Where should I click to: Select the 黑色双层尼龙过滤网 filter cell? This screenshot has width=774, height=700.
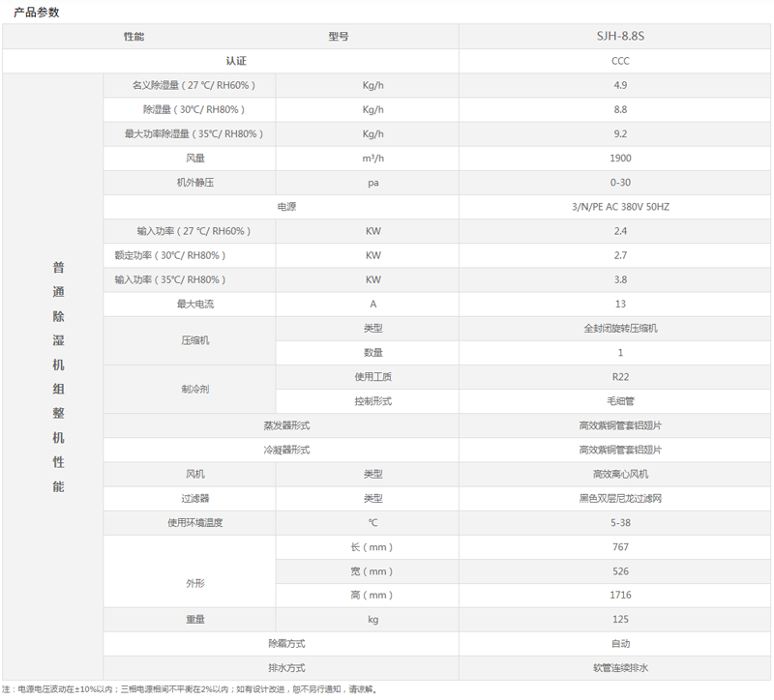click(x=619, y=498)
